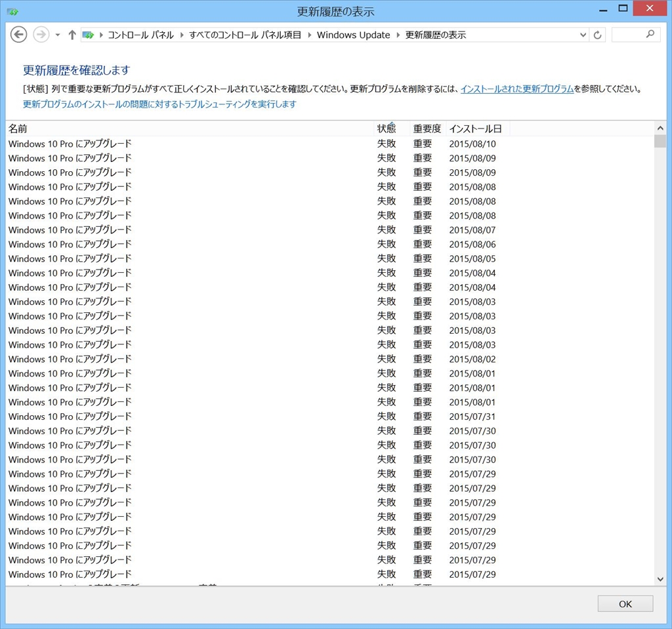The image size is (672, 629).
Task: Sort by インストール日 column header
Action: (478, 129)
